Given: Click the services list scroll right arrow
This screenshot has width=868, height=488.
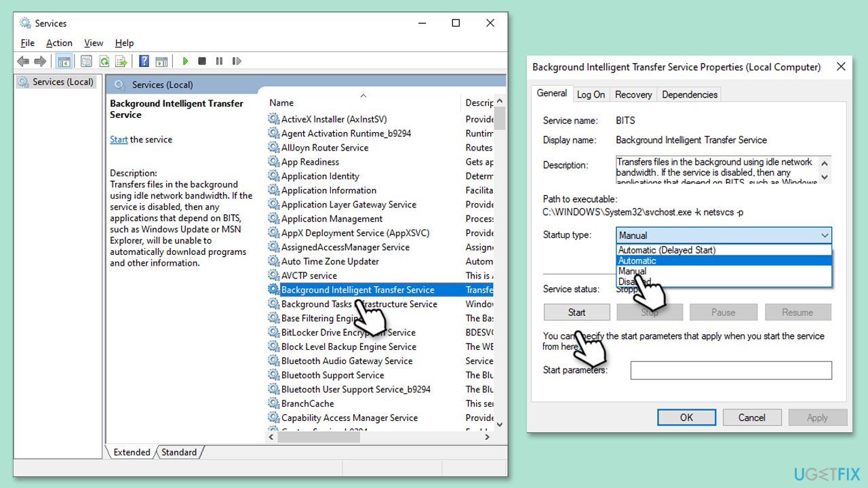Looking at the screenshot, I should point(487,437).
